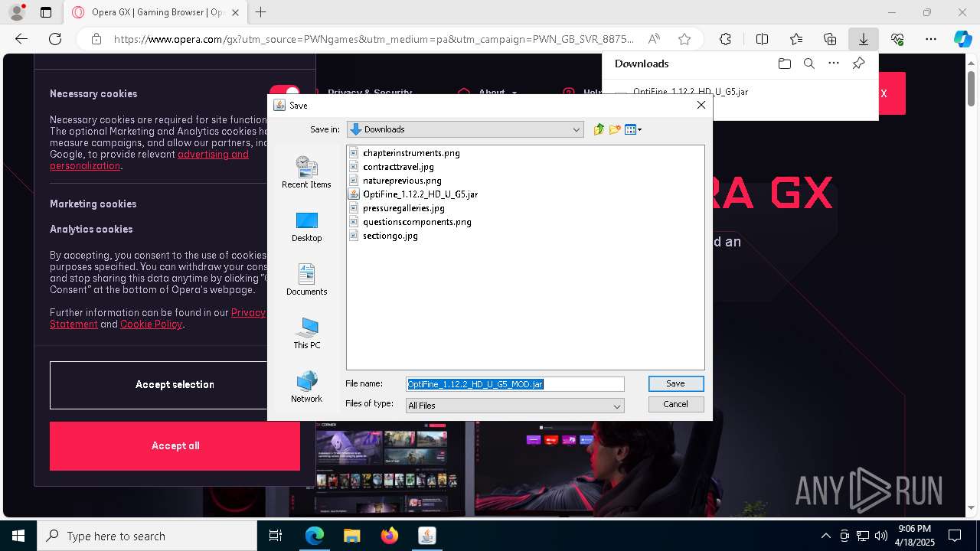Open the Privacy Statement link
The width and height of the screenshot is (980, 551).
pyautogui.click(x=248, y=313)
